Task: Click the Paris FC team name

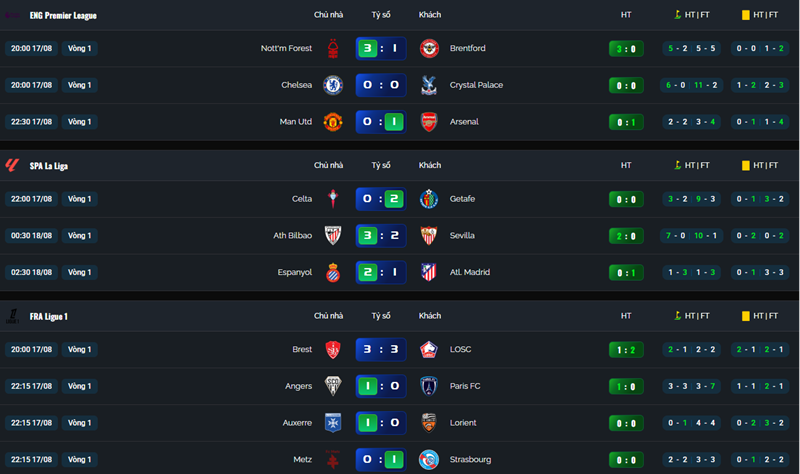Action: 465,386
